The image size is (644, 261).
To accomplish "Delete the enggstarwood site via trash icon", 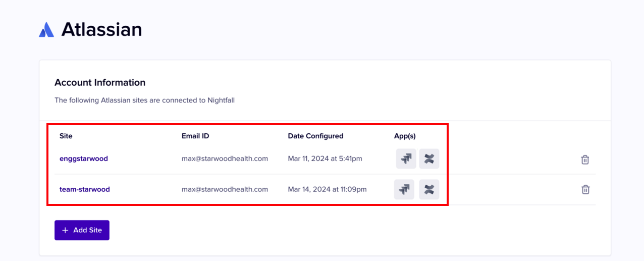I will pyautogui.click(x=585, y=160).
